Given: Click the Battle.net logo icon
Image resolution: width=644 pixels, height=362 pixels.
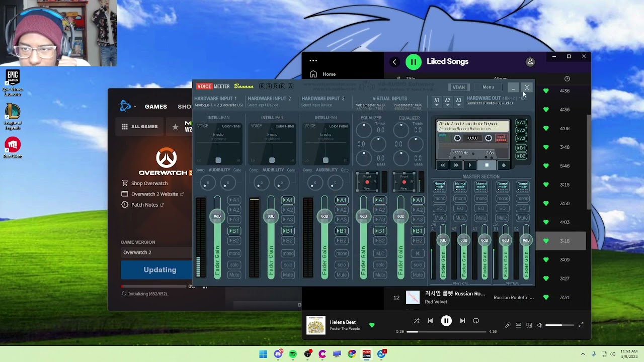Looking at the screenshot, I should [x=125, y=106].
